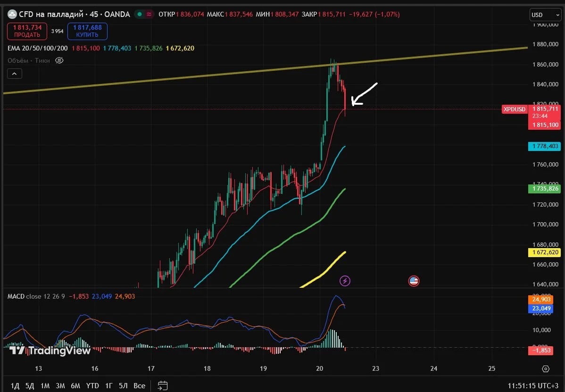
Task: Open chart settings hexagon icon
Action: [x=546, y=368]
